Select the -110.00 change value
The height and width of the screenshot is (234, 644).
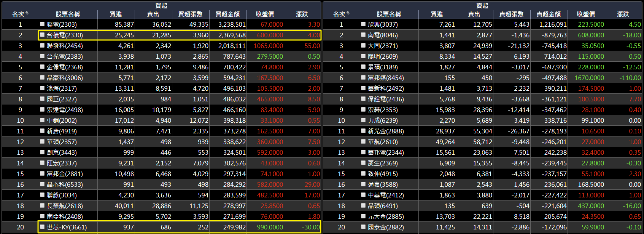tap(630, 78)
